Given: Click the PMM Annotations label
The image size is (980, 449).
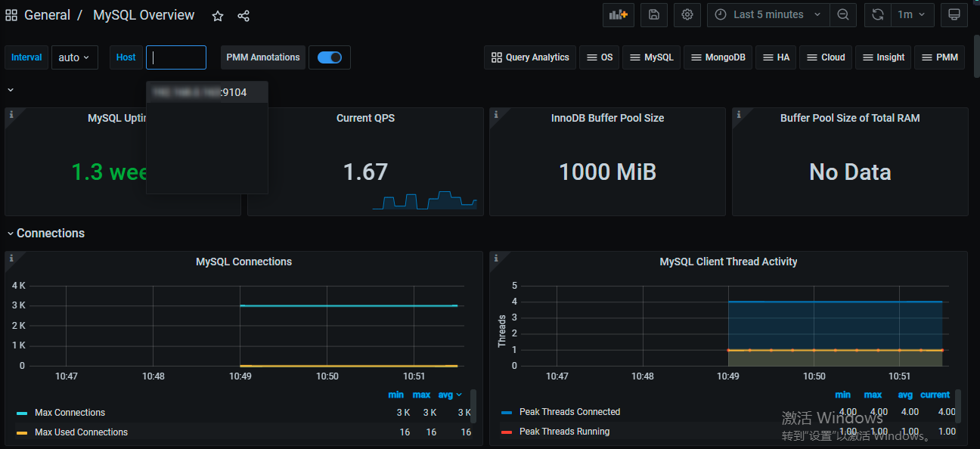Looking at the screenshot, I should point(263,57).
